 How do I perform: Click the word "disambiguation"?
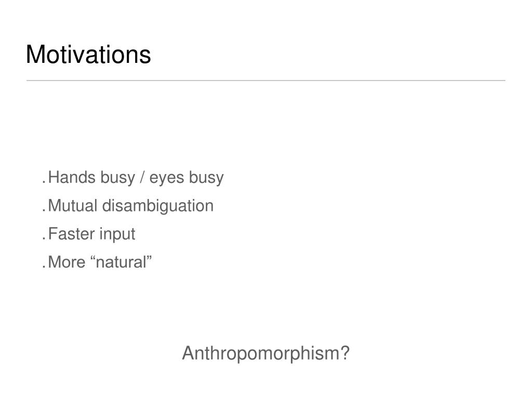coord(158,206)
